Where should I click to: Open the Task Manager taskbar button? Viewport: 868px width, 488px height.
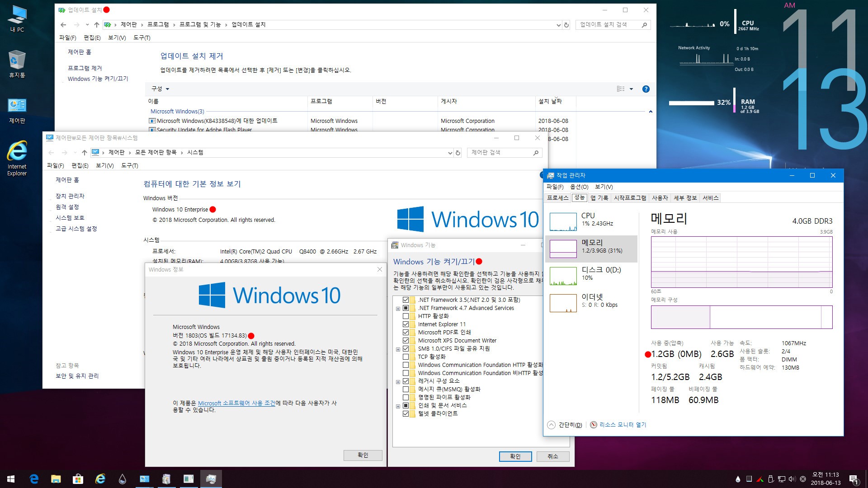click(211, 479)
